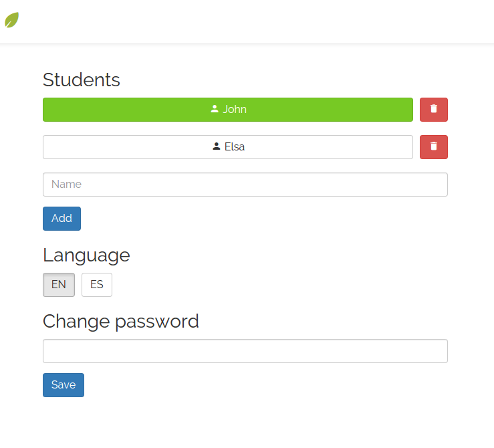Click the person icon beside John
The height and width of the screenshot is (448, 494).
click(x=215, y=109)
